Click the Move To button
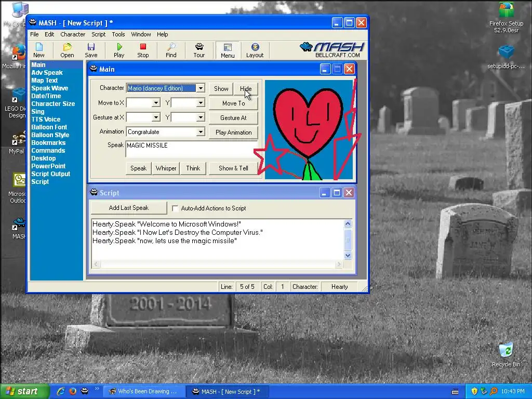 point(233,103)
